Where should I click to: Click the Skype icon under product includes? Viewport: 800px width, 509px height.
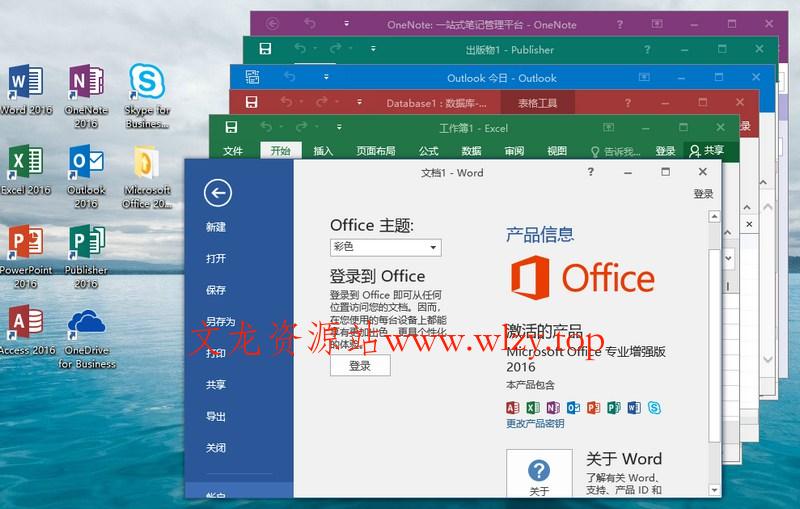654,408
